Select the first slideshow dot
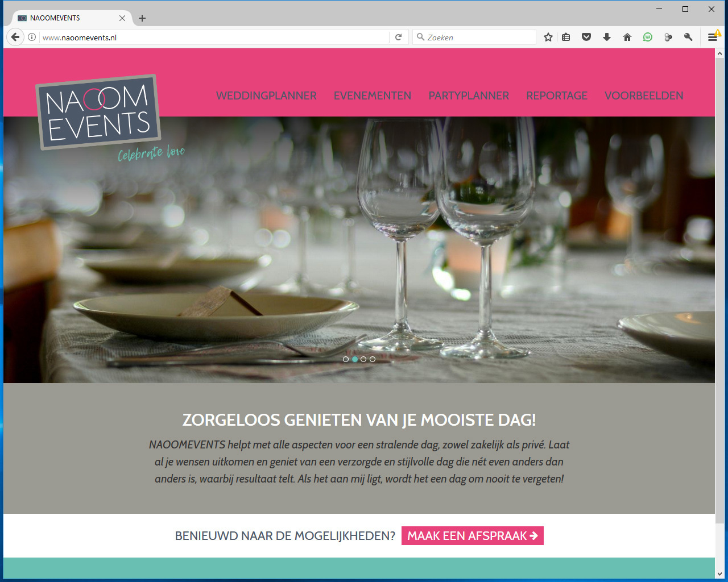728x582 pixels. 346,359
